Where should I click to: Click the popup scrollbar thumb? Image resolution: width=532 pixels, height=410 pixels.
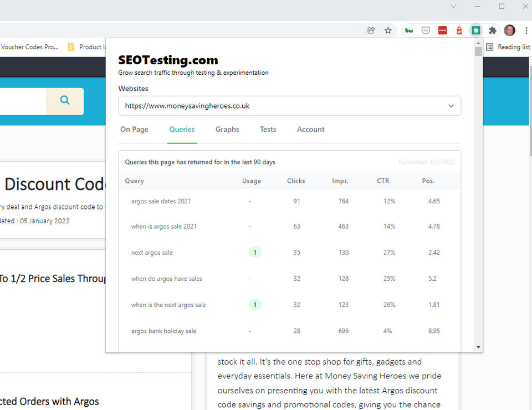478,52
